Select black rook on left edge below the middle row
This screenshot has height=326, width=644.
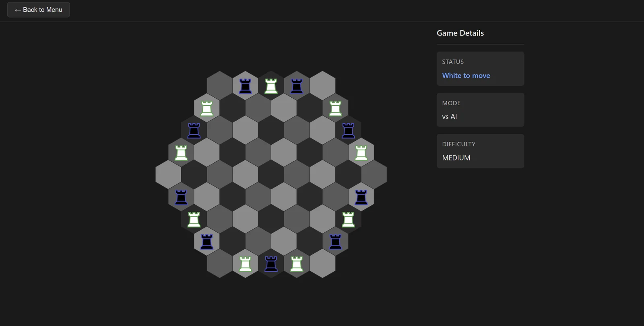pyautogui.click(x=181, y=197)
